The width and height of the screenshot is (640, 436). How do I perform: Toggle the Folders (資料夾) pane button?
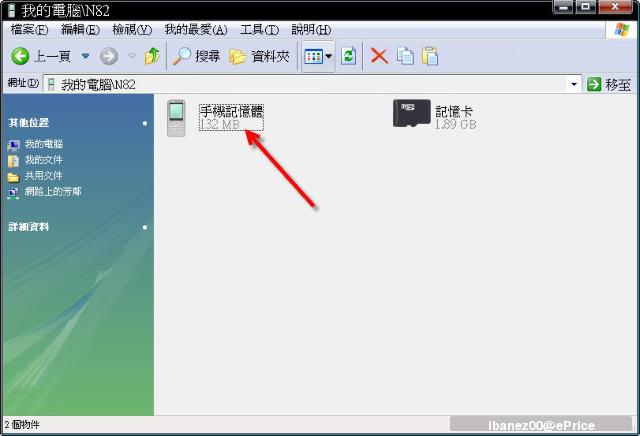[260, 56]
